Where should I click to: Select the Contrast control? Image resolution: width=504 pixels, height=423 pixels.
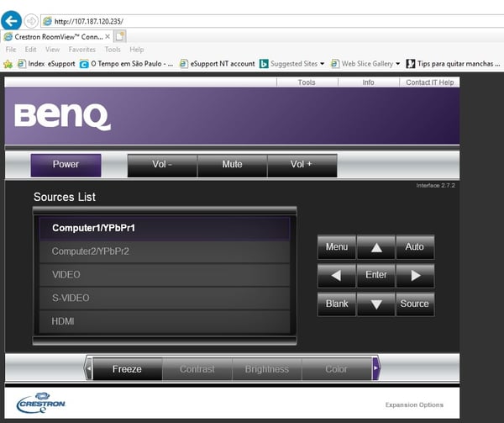coord(197,369)
